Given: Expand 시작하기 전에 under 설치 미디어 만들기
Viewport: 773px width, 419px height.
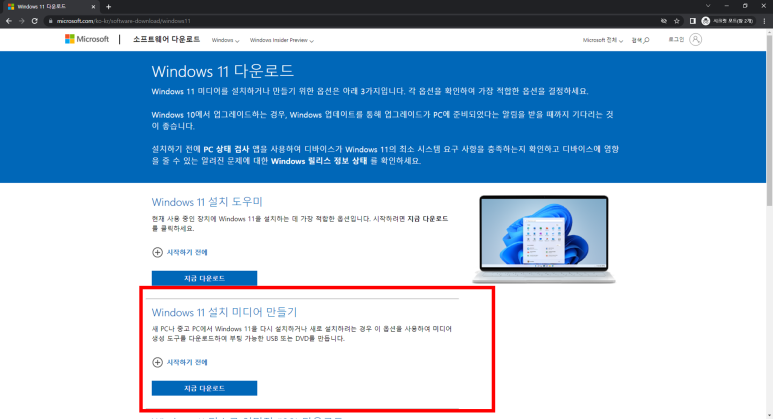Looking at the screenshot, I should [179, 362].
